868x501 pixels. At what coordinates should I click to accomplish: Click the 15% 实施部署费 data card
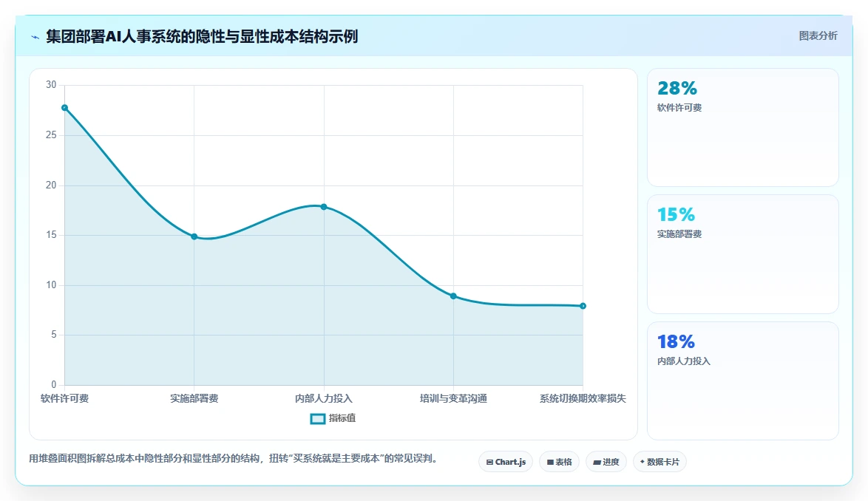click(x=743, y=254)
